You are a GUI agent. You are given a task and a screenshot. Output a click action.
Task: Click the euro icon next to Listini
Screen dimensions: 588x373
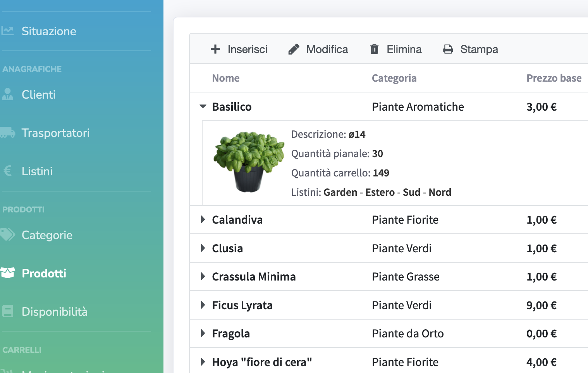[x=7, y=170]
